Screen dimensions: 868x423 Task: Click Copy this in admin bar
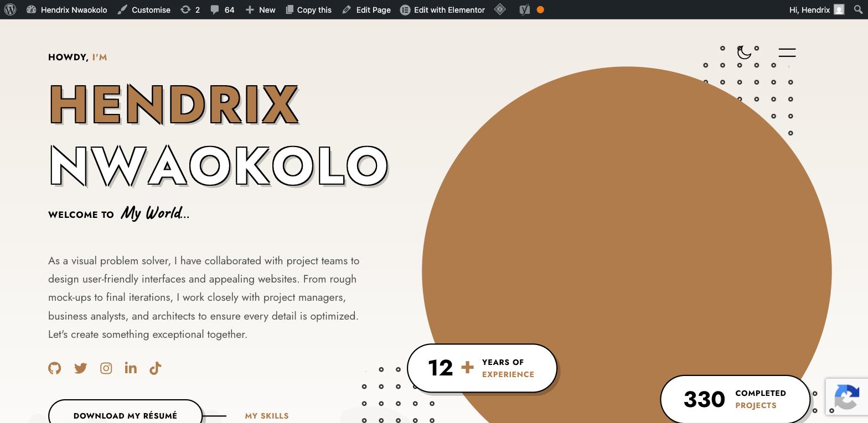(x=308, y=9)
